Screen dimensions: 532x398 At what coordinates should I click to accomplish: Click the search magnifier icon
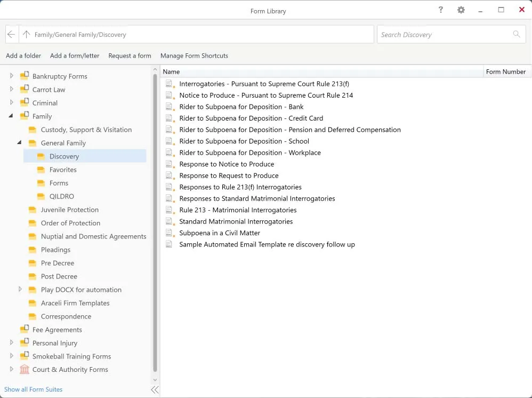[517, 34]
